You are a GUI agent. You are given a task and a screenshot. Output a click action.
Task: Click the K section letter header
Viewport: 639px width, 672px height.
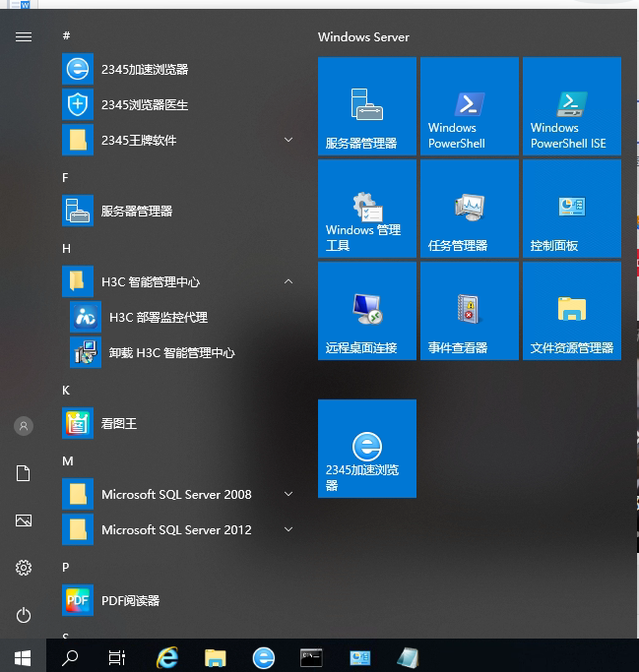pyautogui.click(x=66, y=390)
